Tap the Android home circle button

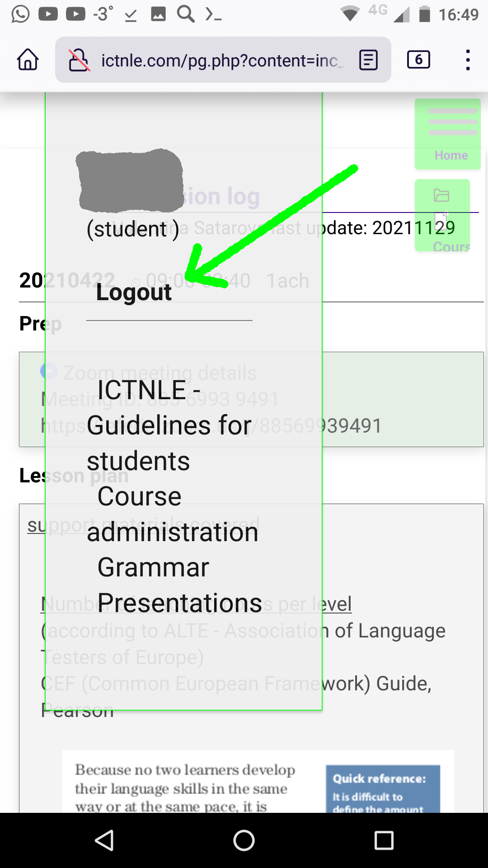pos(244,840)
